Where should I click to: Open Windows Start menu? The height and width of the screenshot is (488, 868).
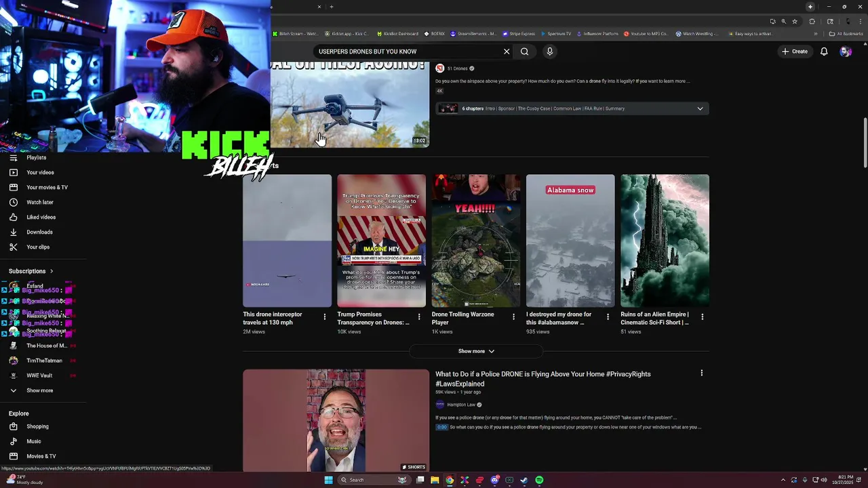(328, 480)
